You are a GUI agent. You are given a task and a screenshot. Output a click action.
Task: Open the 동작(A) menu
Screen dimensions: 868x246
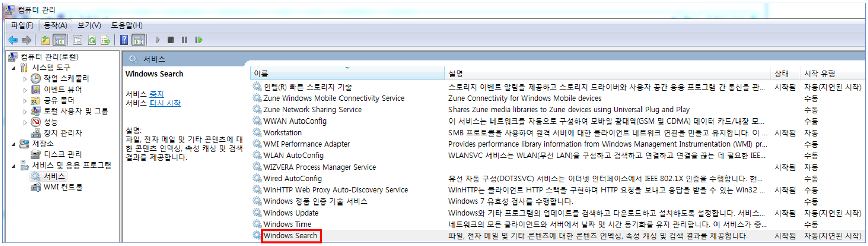[x=55, y=25]
